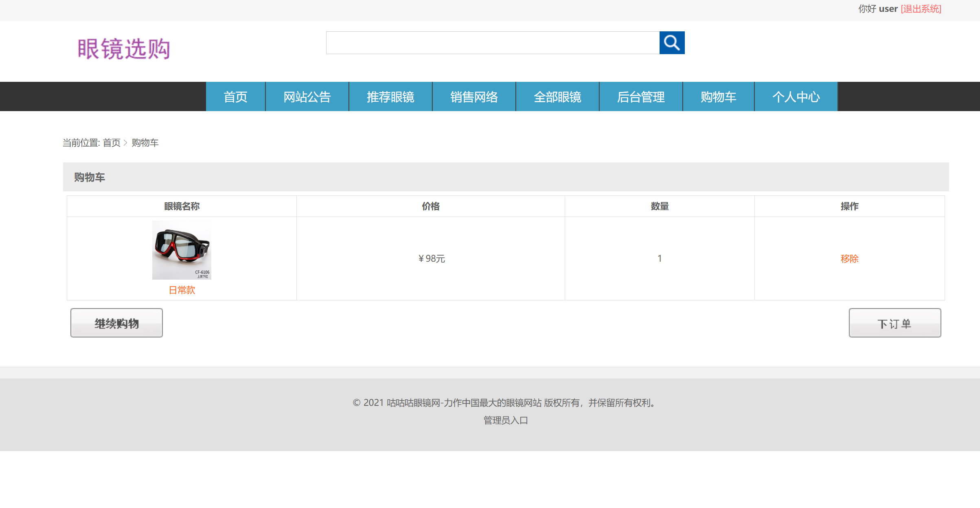Click the 下订单 button
This screenshot has width=980, height=508.
click(x=894, y=322)
